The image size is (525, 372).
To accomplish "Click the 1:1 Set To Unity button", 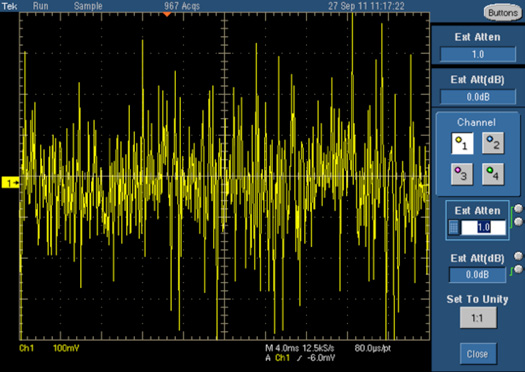I will 478,317.
